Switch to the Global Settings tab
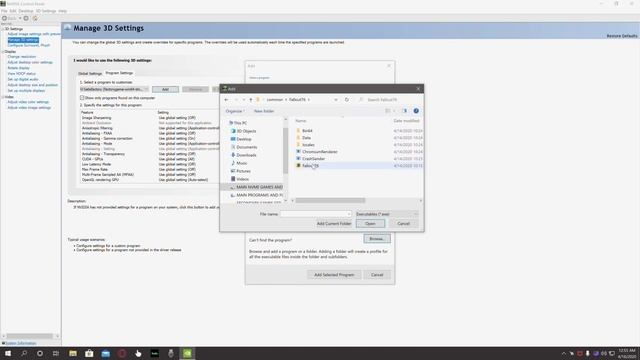 90,73
